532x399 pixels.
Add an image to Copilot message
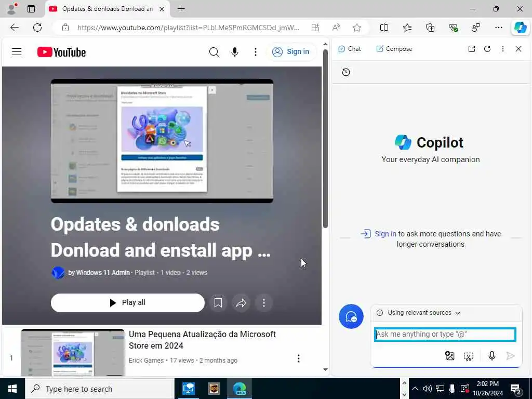point(449,355)
